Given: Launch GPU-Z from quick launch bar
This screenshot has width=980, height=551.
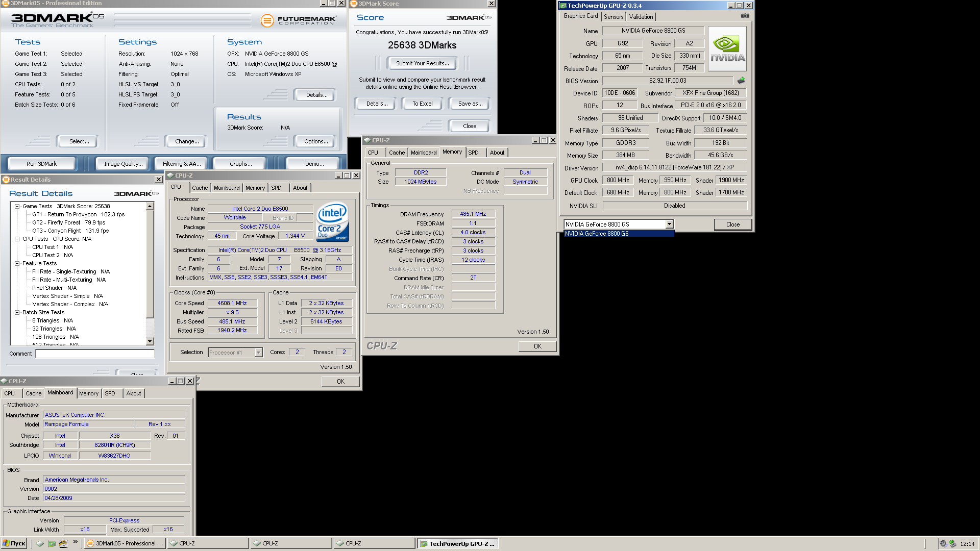Looking at the screenshot, I should pyautogui.click(x=52, y=543).
